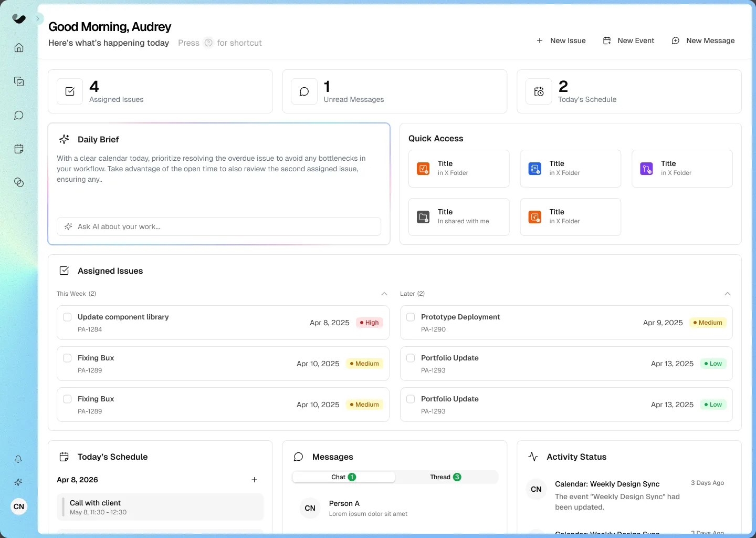Switch to the Thread tab

click(446, 477)
